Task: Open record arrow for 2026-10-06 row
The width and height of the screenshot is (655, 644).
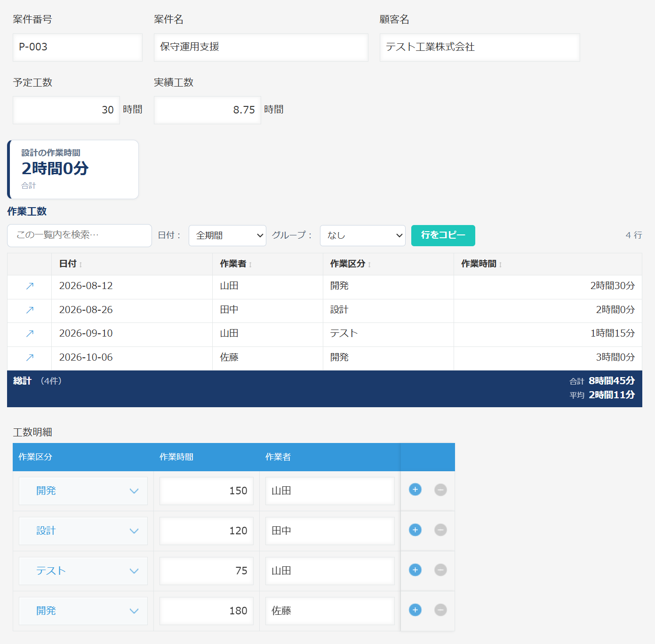Action: [x=30, y=358]
